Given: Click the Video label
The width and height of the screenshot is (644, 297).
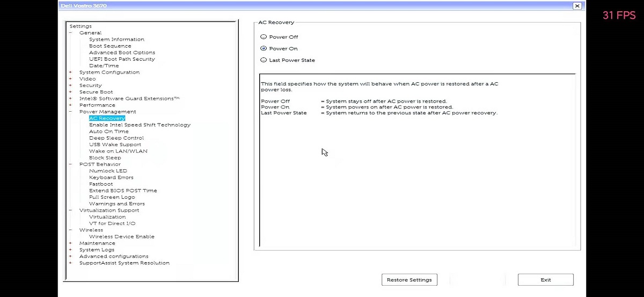Looking at the screenshot, I should pos(87,79).
